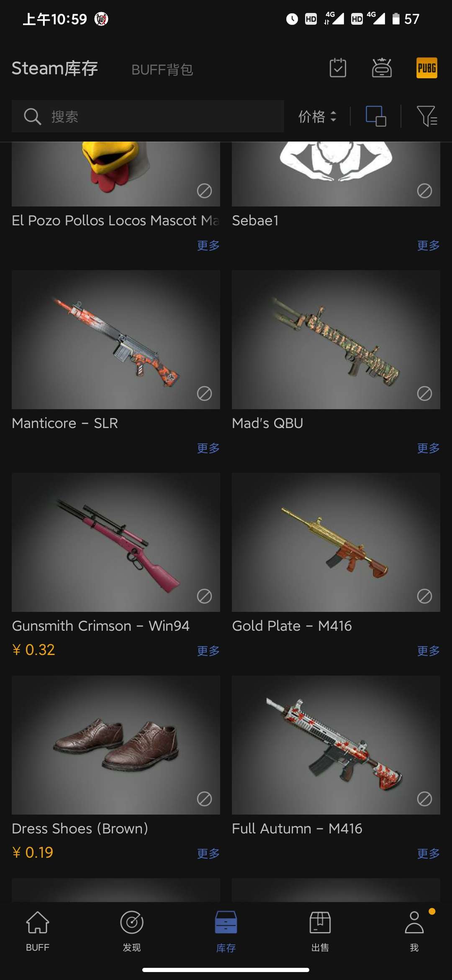Open the PUBG game selector icon
The image size is (452, 980).
pyautogui.click(x=427, y=68)
